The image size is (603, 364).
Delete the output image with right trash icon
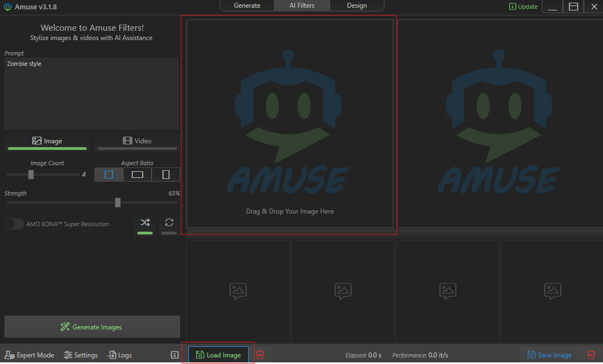[x=591, y=355]
